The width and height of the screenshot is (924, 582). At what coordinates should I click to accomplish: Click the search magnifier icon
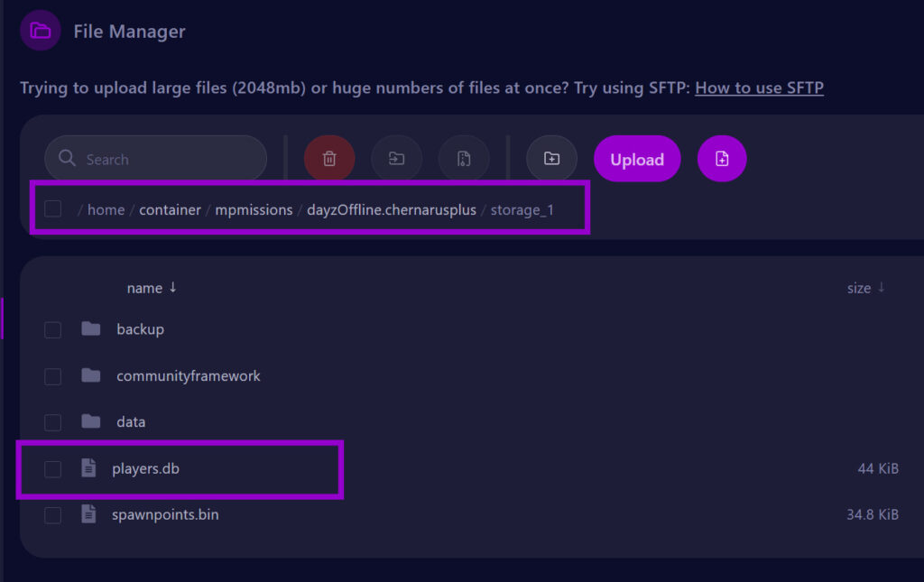coord(67,158)
